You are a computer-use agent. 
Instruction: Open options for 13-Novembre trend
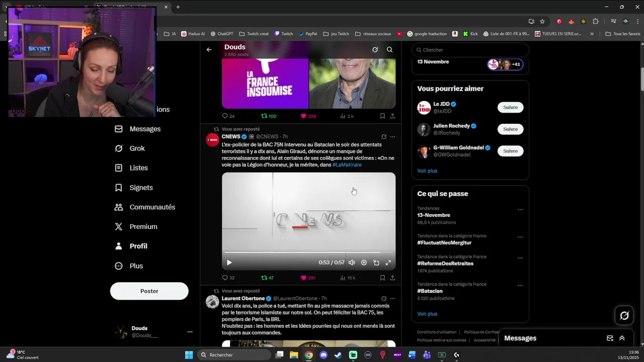[x=520, y=210]
